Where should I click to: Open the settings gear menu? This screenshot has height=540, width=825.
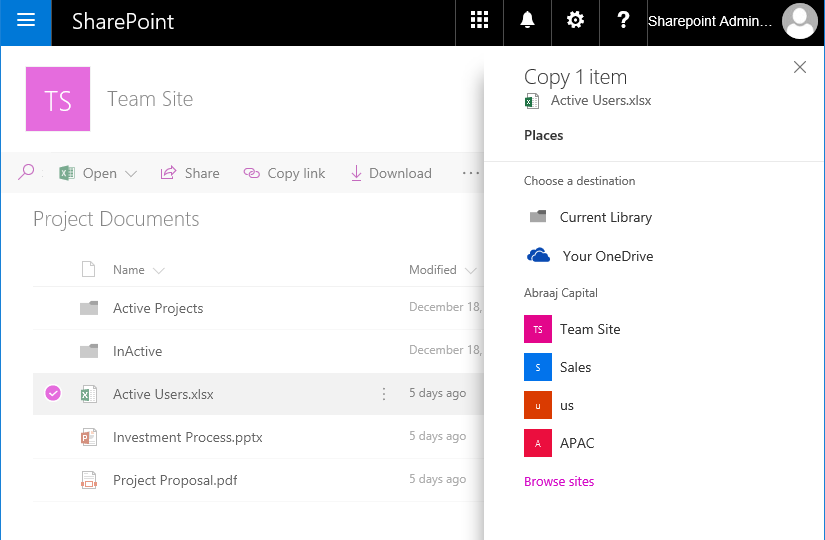[575, 21]
